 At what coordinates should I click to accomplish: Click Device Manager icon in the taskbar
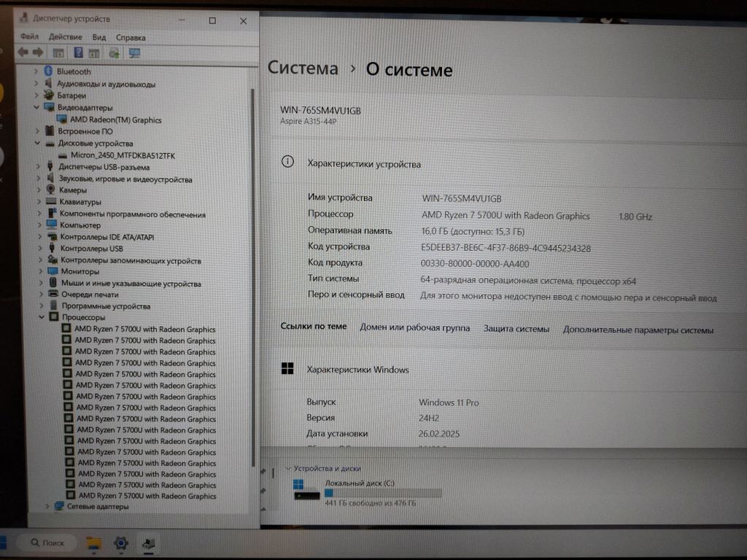[x=149, y=544]
